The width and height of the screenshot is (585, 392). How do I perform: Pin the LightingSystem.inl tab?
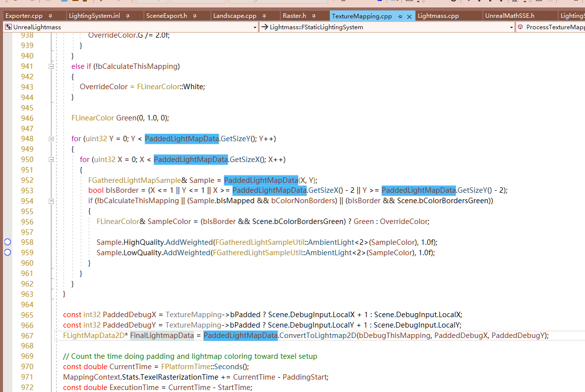tap(128, 16)
